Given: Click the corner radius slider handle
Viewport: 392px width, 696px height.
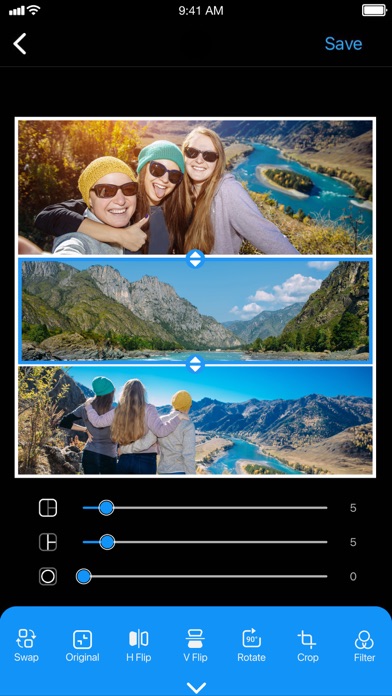Looking at the screenshot, I should (83, 577).
